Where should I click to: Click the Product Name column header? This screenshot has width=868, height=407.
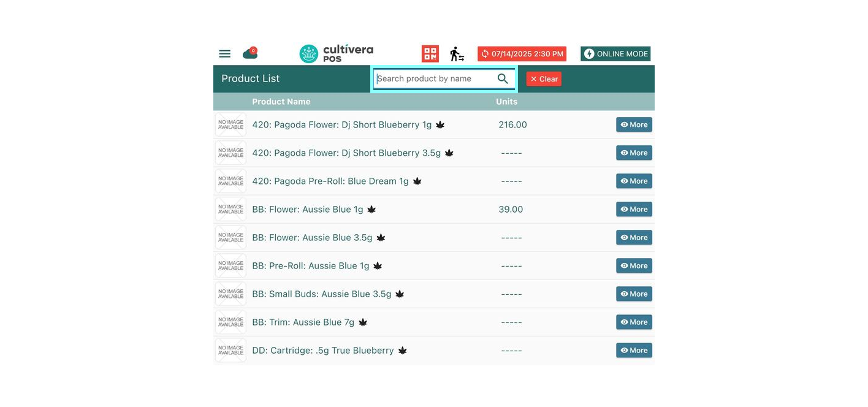281,102
